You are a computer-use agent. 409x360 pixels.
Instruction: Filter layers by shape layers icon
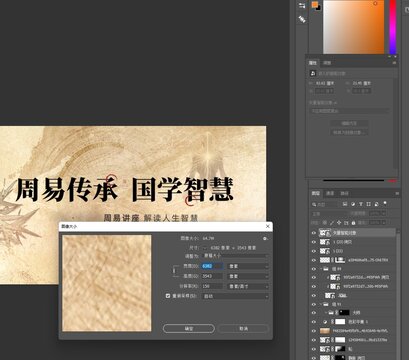click(369, 204)
